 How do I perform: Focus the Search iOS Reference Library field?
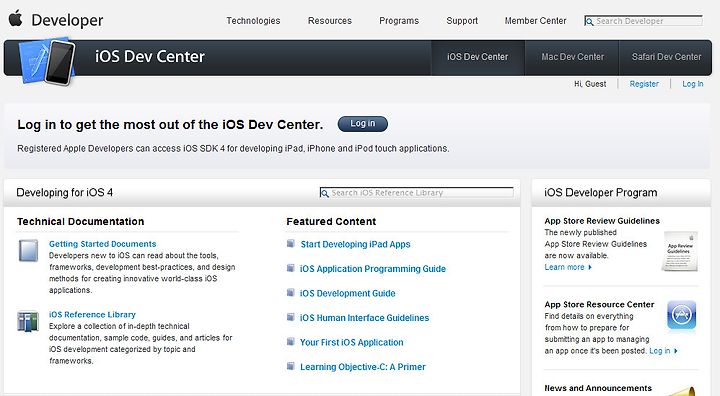pyautogui.click(x=416, y=193)
